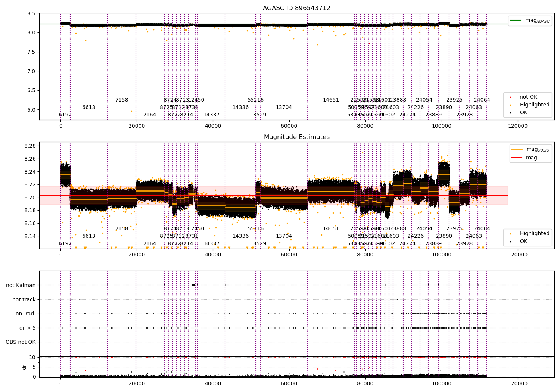Click obsid label 24064 in top plot
This screenshot has width=560, height=392.
[x=482, y=100]
